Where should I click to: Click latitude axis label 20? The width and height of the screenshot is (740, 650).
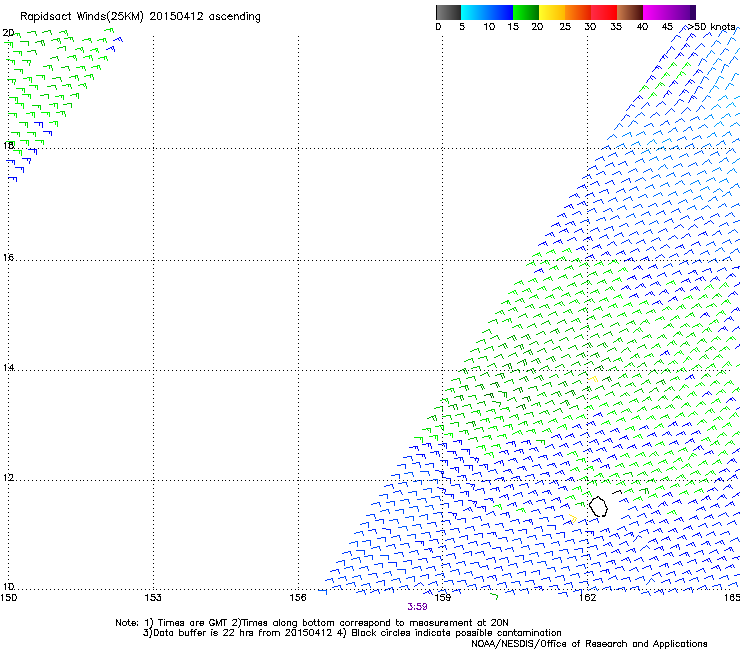point(8,33)
